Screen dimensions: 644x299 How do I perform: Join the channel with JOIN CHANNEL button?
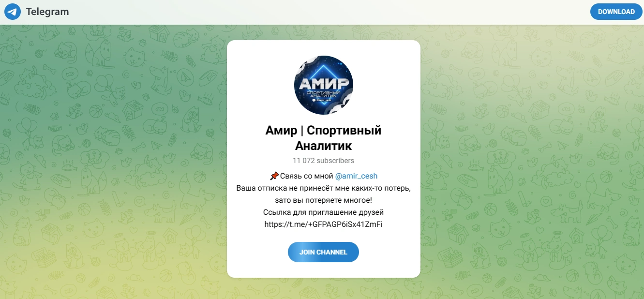pos(324,252)
